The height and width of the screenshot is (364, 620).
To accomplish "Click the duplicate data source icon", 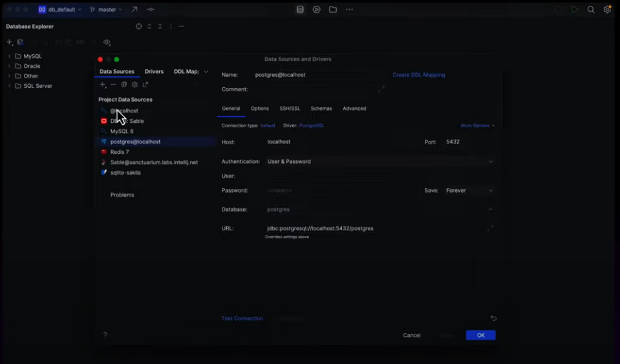I will coord(124,85).
